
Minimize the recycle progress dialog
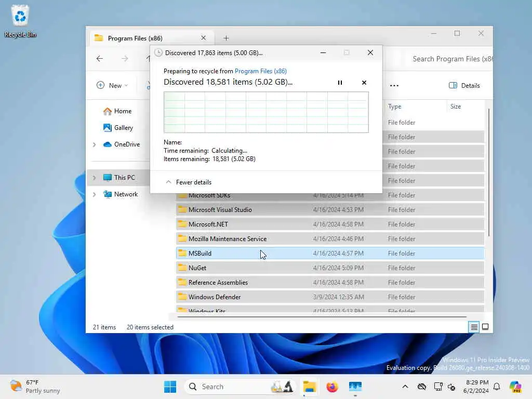click(323, 52)
